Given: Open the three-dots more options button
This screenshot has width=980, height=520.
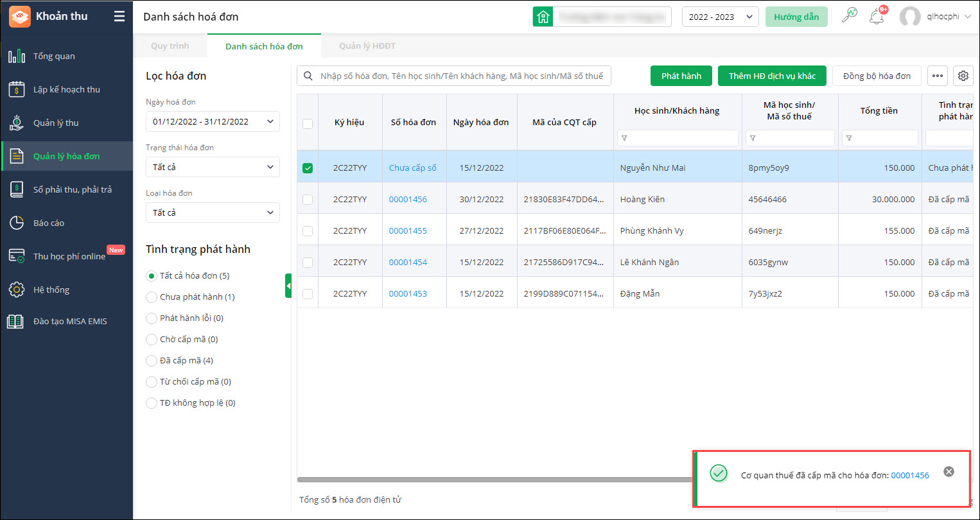Looking at the screenshot, I should click(x=938, y=76).
